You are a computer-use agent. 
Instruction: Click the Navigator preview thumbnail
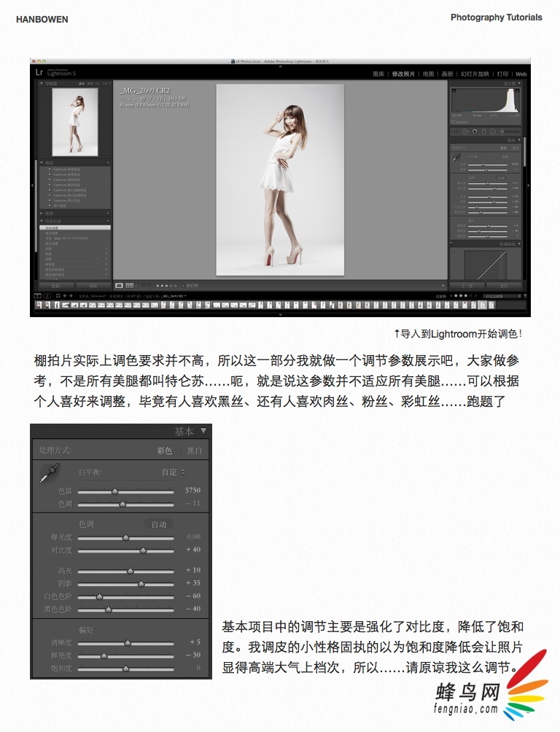(x=75, y=121)
